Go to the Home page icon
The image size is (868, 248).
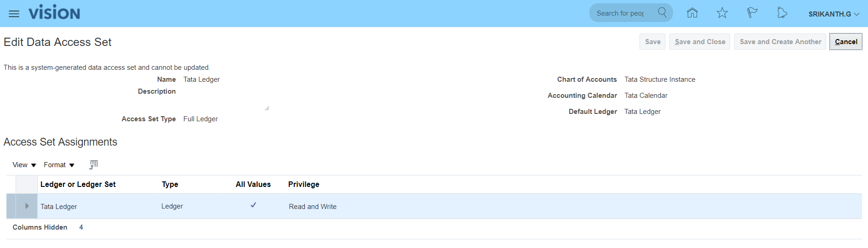tap(692, 13)
